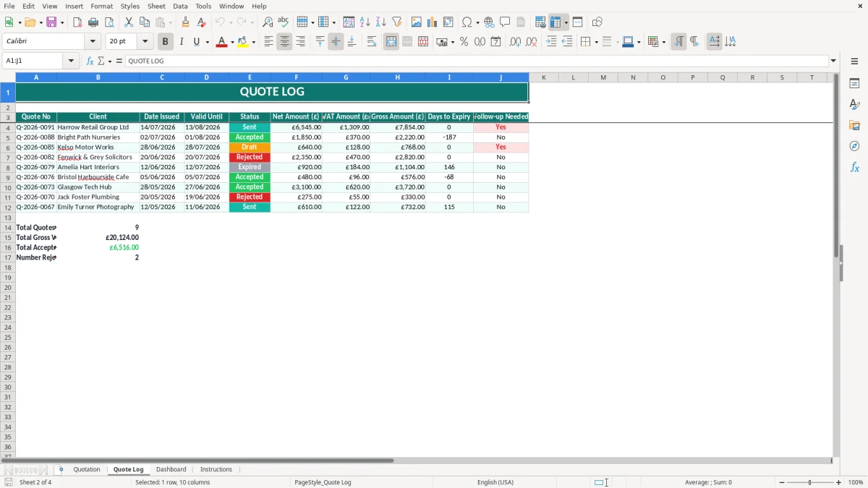
Task: Open the Tools menu
Action: [203, 7]
